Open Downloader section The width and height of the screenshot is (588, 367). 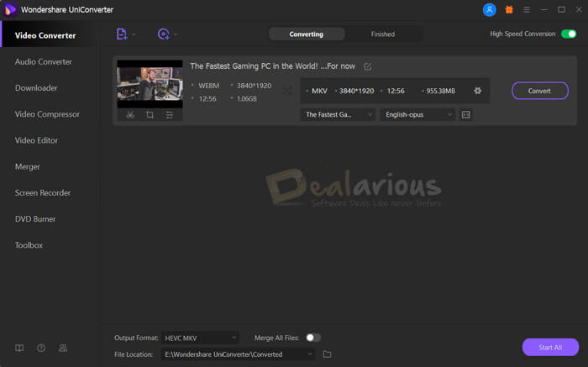36,88
